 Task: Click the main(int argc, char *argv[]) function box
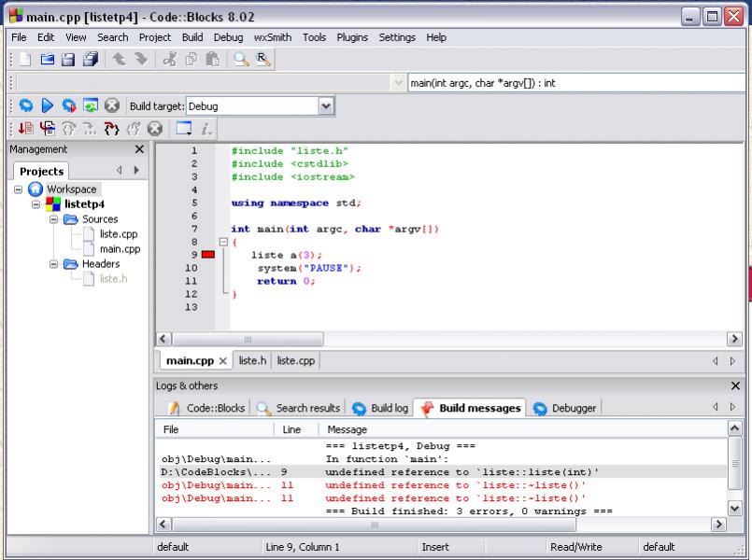(576, 83)
